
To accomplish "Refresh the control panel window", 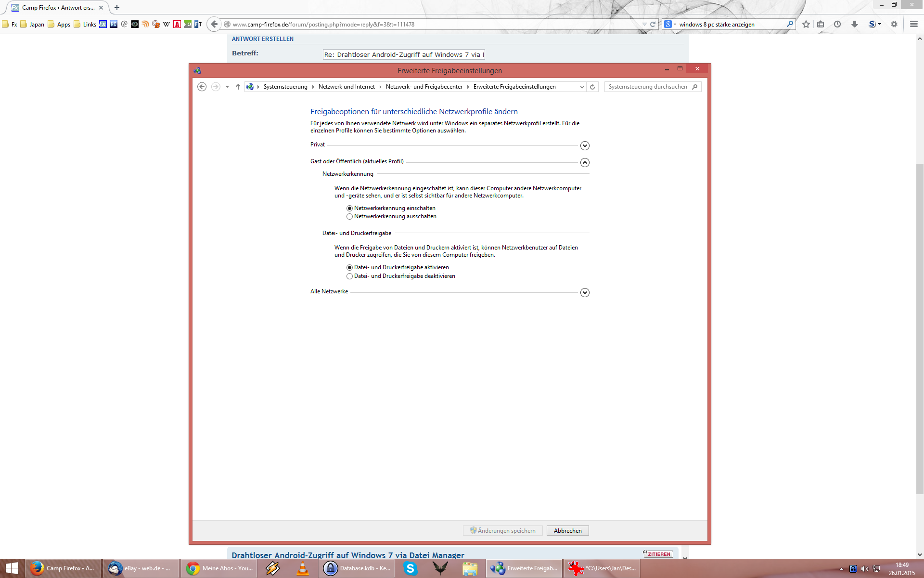I will click(592, 87).
